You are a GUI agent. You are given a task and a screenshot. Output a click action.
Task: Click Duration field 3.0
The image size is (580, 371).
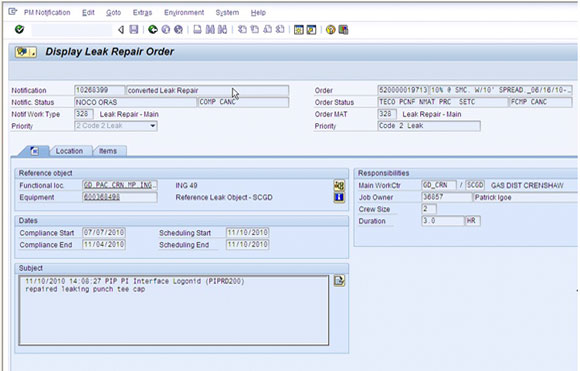click(443, 221)
